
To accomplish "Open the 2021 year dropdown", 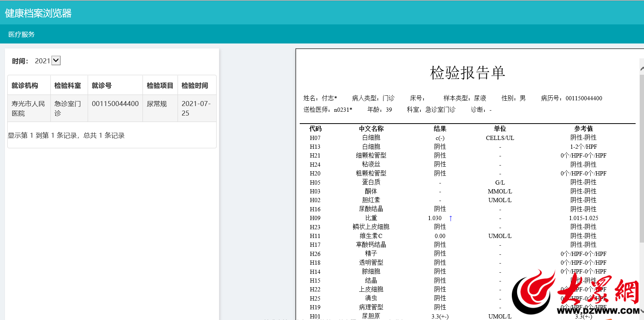I will 56,61.
